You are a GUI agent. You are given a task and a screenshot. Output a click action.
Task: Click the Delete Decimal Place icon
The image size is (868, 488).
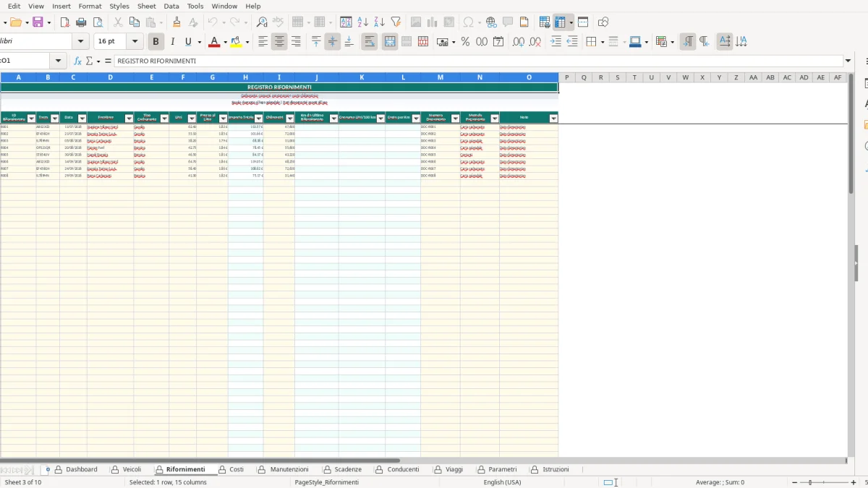pos(535,42)
